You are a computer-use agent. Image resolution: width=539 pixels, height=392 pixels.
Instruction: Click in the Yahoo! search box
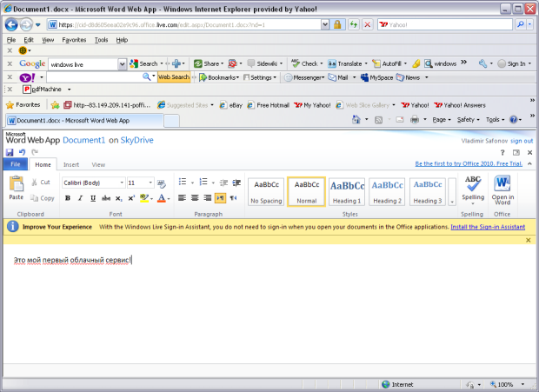pyautogui.click(x=445, y=24)
